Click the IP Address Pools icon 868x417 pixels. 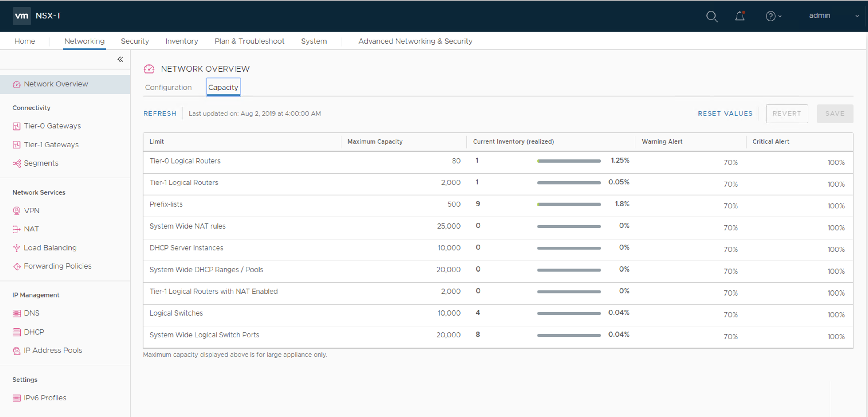pyautogui.click(x=17, y=351)
